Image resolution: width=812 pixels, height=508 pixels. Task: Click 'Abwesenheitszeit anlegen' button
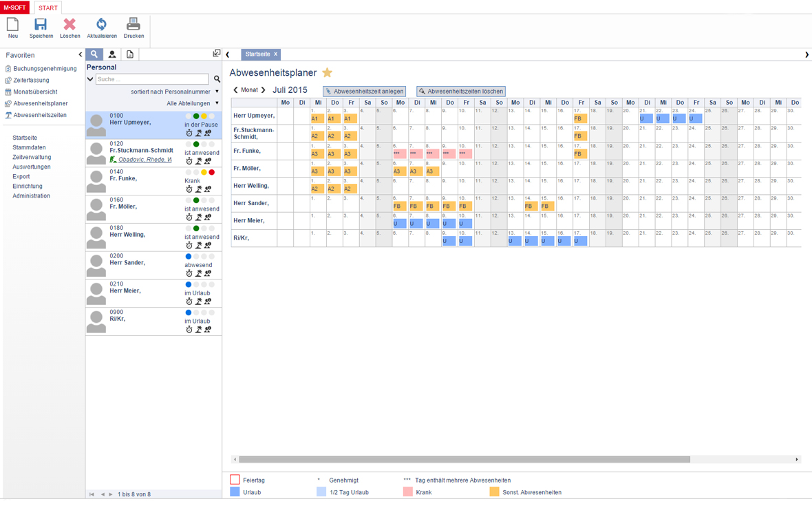(364, 92)
